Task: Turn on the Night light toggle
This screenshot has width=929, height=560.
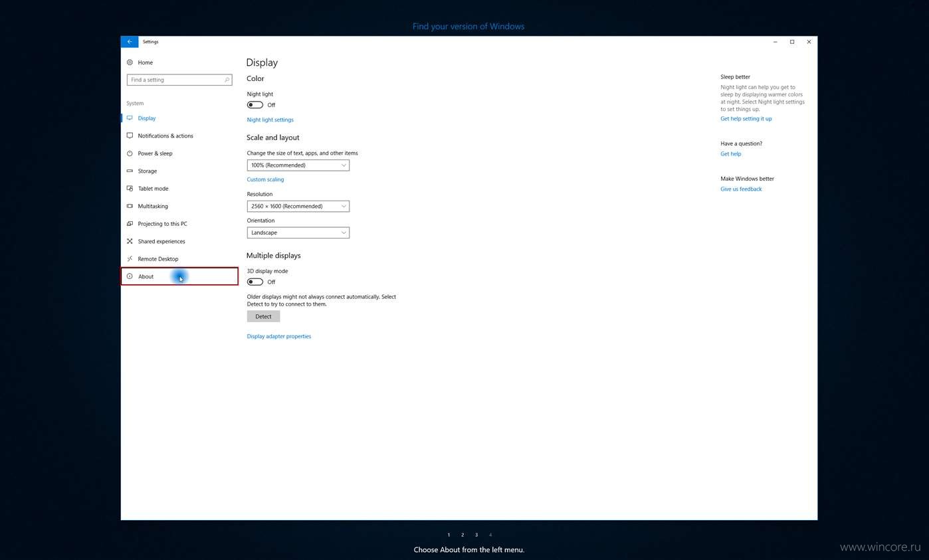Action: (x=255, y=105)
